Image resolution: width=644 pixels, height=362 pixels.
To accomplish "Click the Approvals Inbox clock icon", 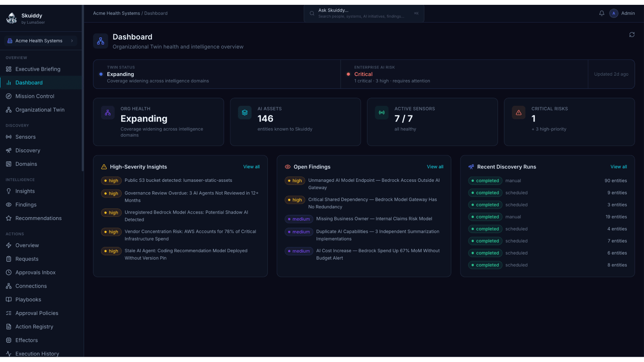I will pyautogui.click(x=8, y=272).
